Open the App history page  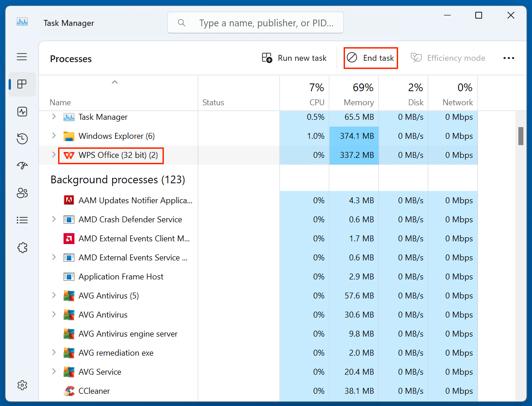pos(22,139)
